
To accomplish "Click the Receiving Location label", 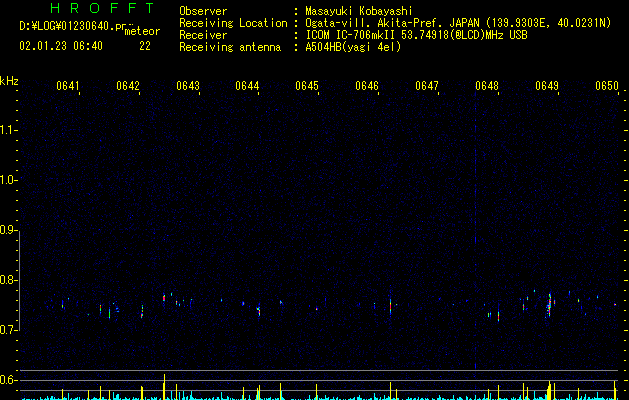I will pos(233,23).
